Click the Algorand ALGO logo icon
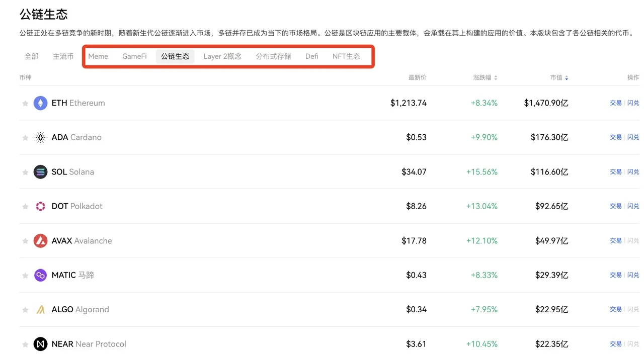 point(40,310)
